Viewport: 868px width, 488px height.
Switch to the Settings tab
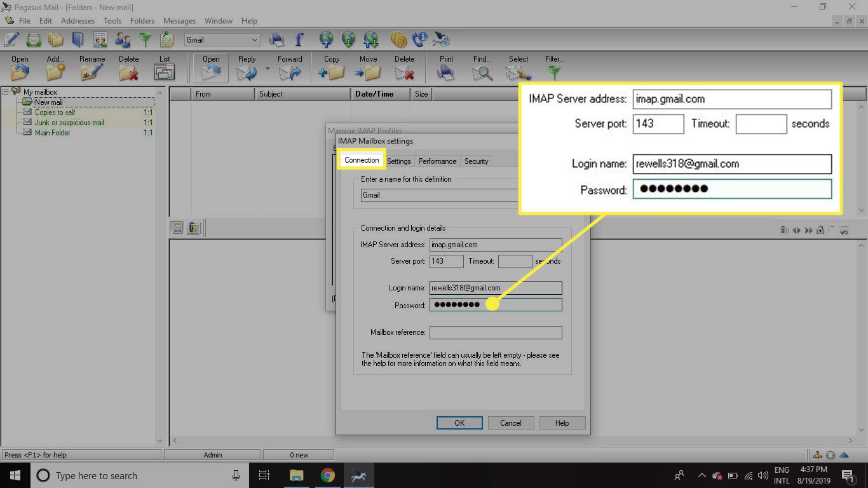point(399,161)
